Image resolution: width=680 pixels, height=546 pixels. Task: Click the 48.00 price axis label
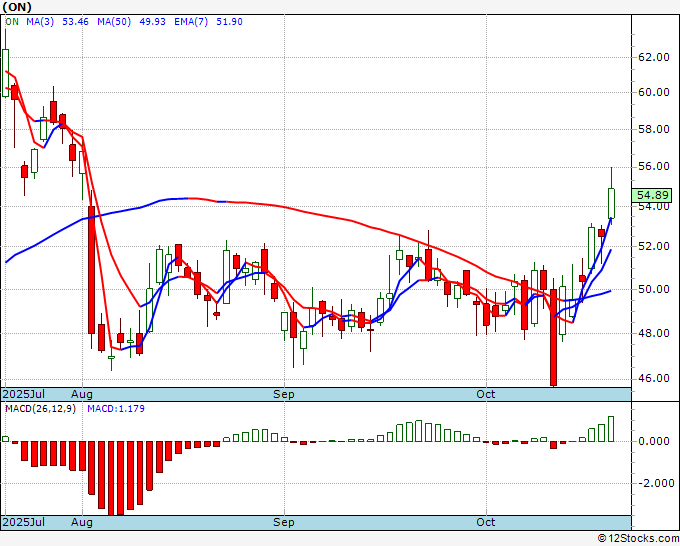[x=653, y=333]
